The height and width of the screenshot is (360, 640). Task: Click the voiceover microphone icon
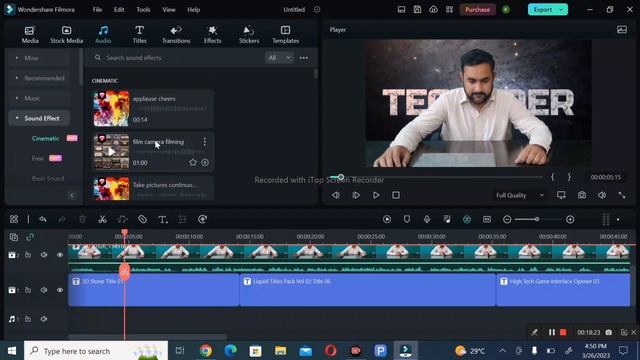[427, 219]
